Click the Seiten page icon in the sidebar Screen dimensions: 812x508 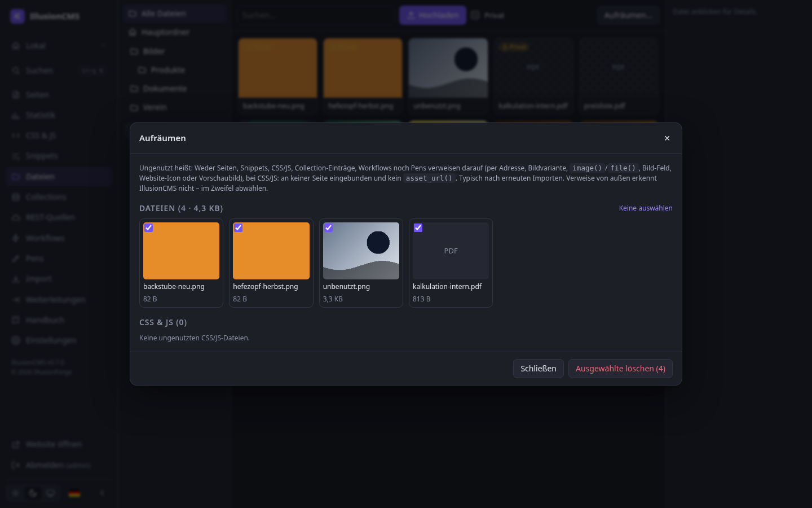pos(16,95)
